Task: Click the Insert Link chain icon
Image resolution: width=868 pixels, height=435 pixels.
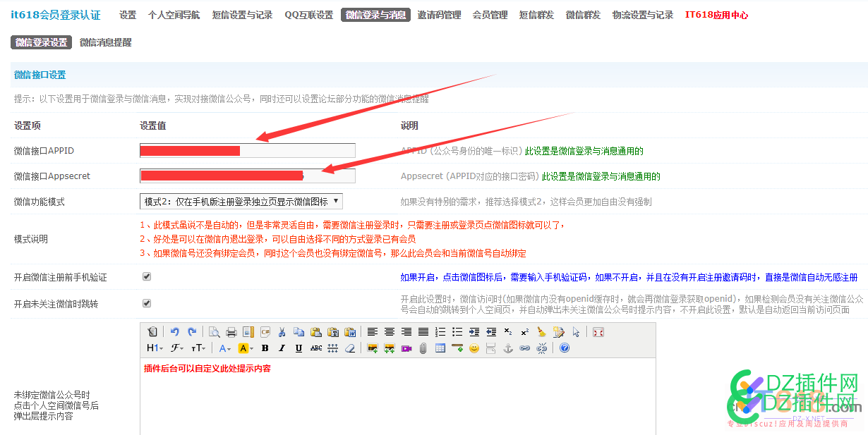Action: 524,348
